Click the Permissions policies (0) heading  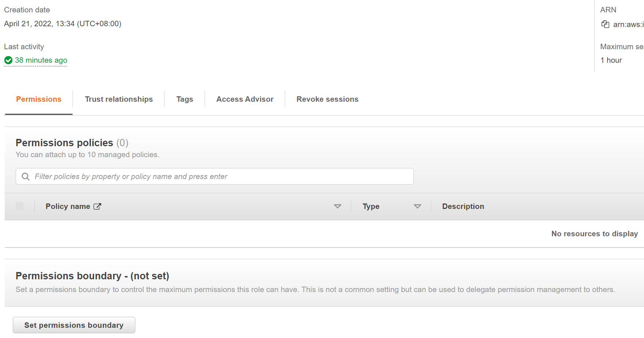click(72, 143)
